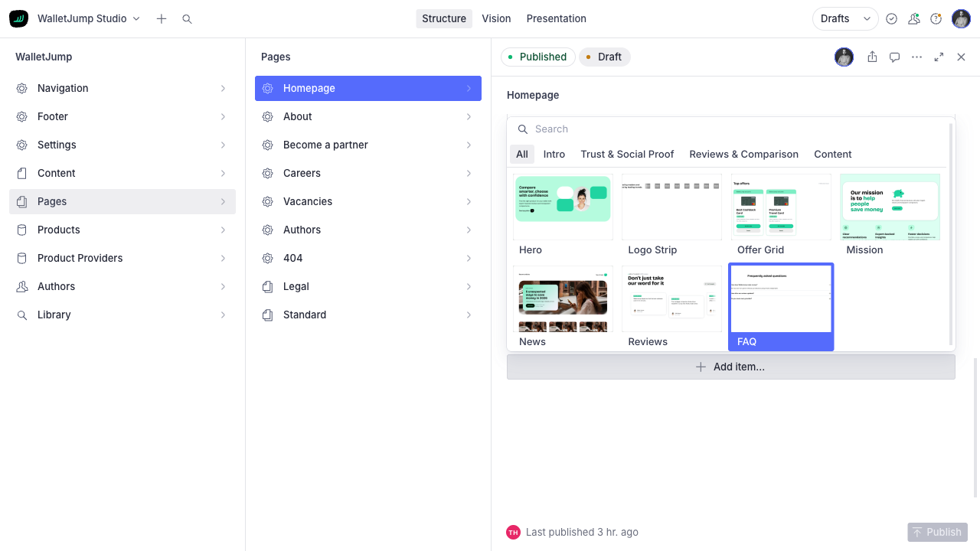Open the Vacancies page
This screenshot has height=551, width=980.
pyautogui.click(x=368, y=201)
